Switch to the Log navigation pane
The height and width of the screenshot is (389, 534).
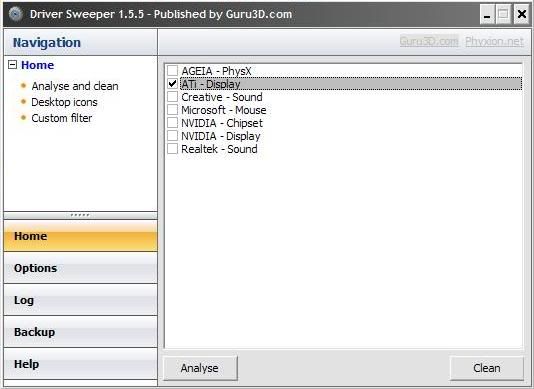[81, 300]
